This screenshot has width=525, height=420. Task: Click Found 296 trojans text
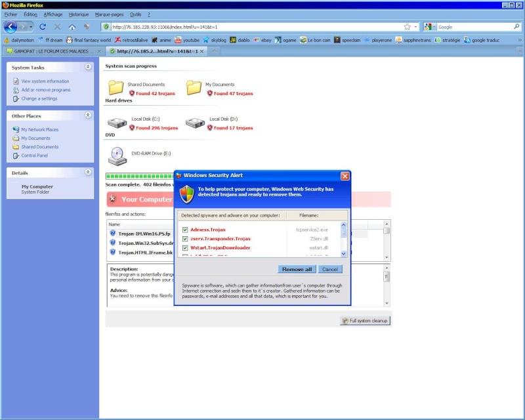coord(157,128)
